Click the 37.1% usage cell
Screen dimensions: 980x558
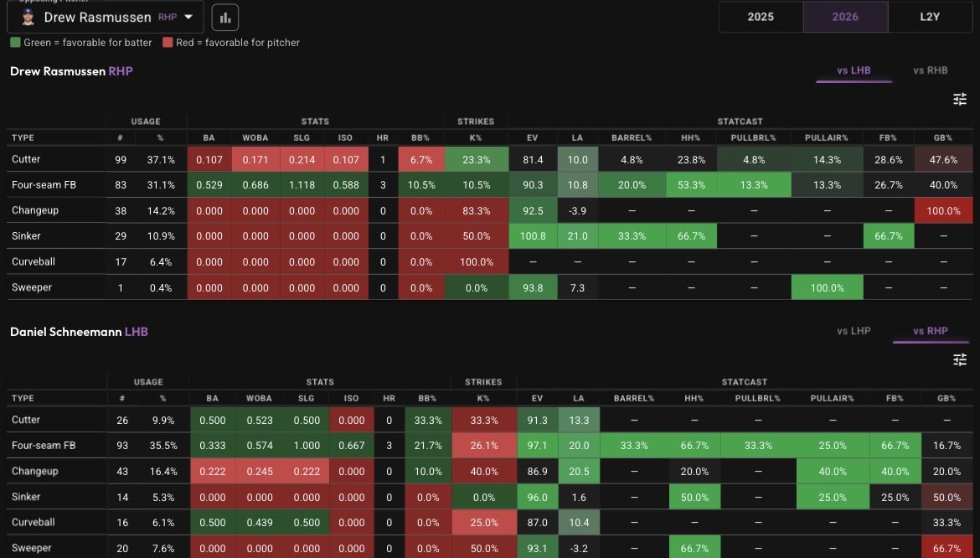tap(161, 159)
